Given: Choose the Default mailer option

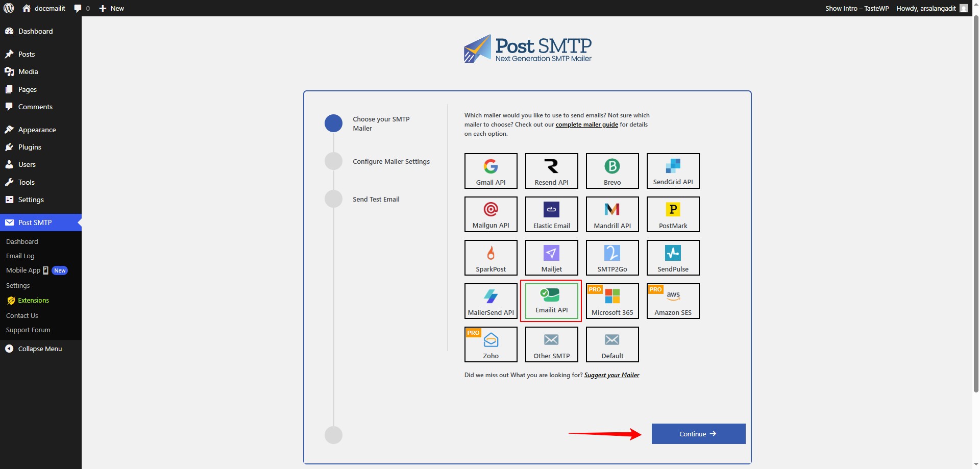Looking at the screenshot, I should 612,344.
